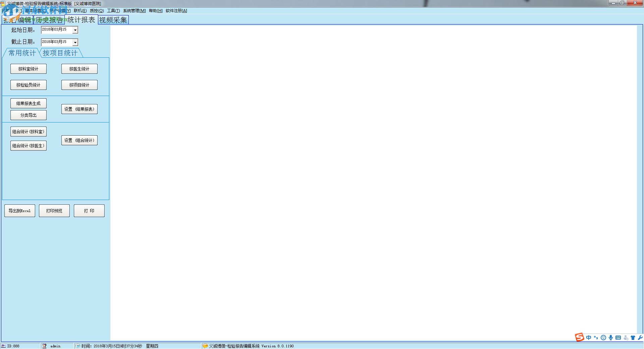Open the 帮助[H] menu
Screen dimensions: 644x349
(x=156, y=11)
